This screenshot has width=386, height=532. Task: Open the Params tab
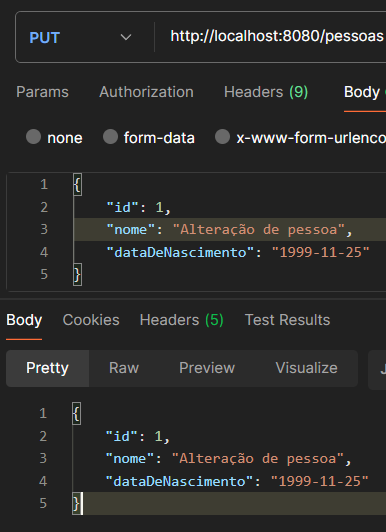42,92
